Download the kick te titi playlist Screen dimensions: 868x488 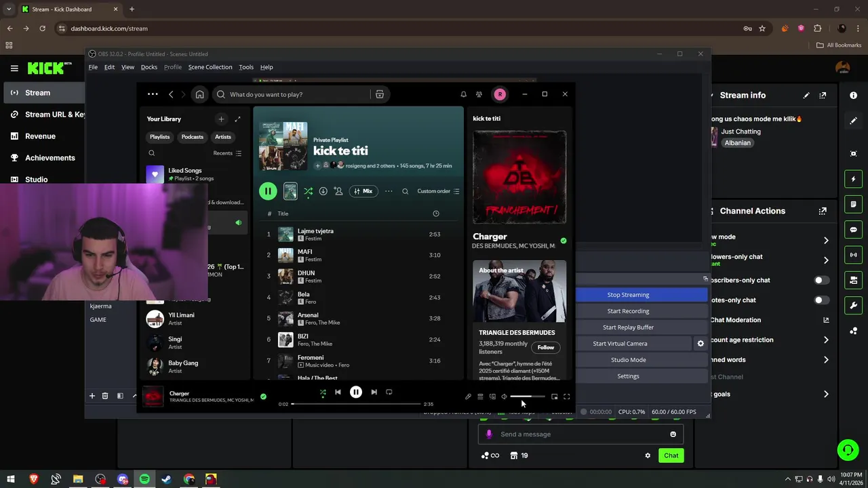click(x=323, y=191)
